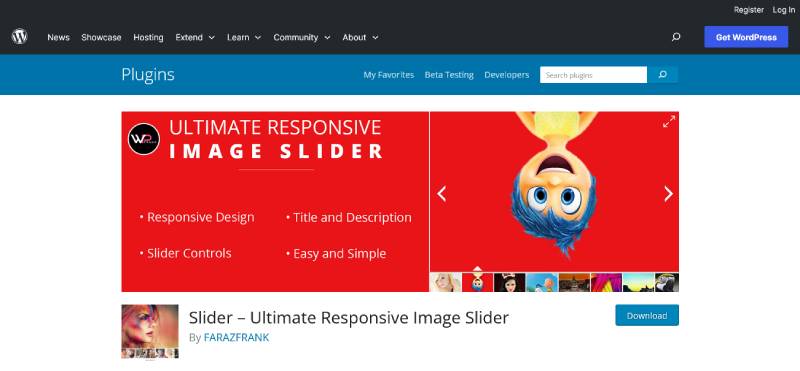Viewport: 800px width, 371px height.
Task: Select the dark-haired woman slider thumbnail
Action: point(510,282)
